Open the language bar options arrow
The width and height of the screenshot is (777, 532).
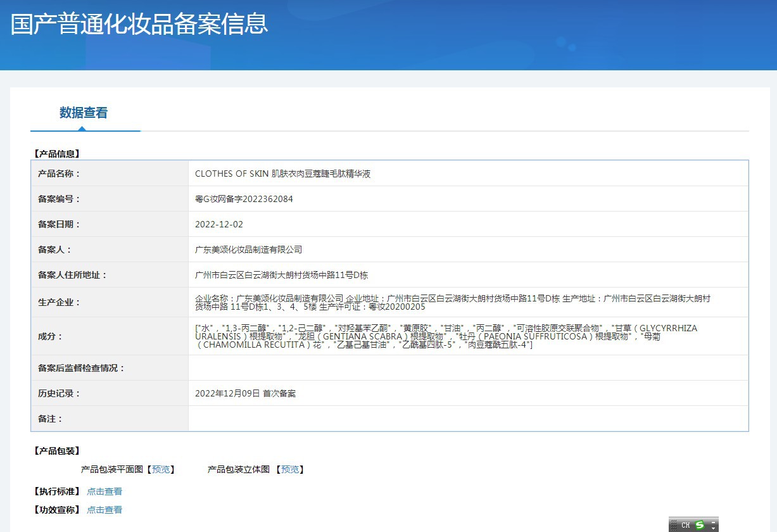[x=714, y=528]
